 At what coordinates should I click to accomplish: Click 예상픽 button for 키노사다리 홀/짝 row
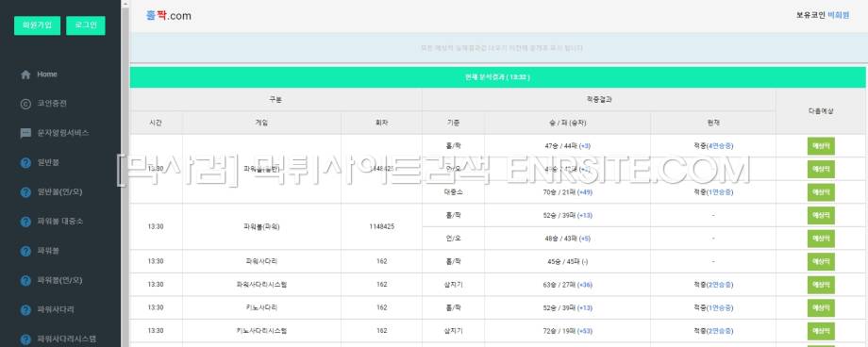pyautogui.click(x=821, y=307)
